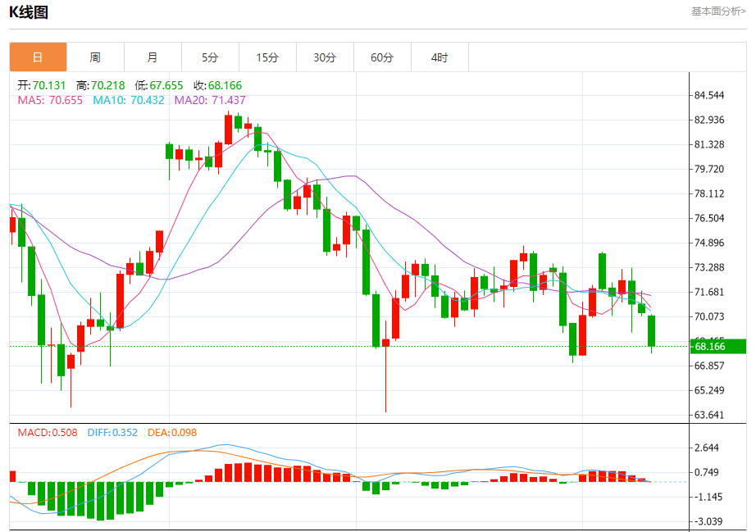
Task: Click the 73.288 price axis label
Action: coord(709,267)
